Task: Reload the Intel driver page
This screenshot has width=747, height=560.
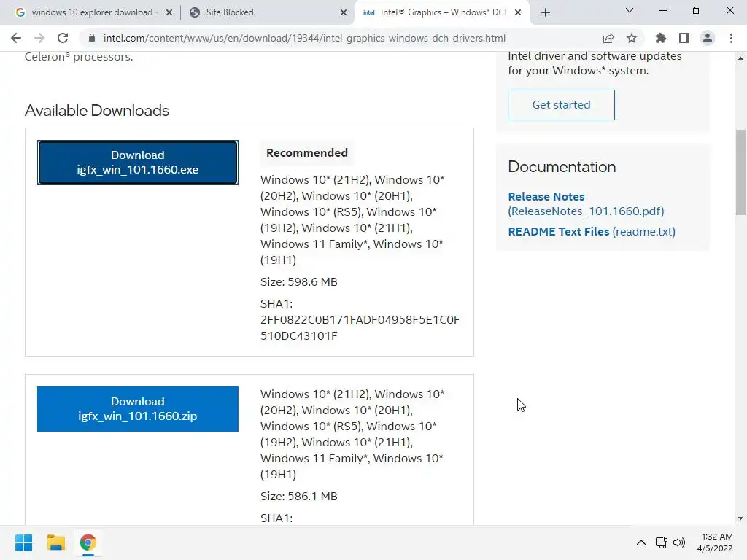Action: pyautogui.click(x=63, y=38)
